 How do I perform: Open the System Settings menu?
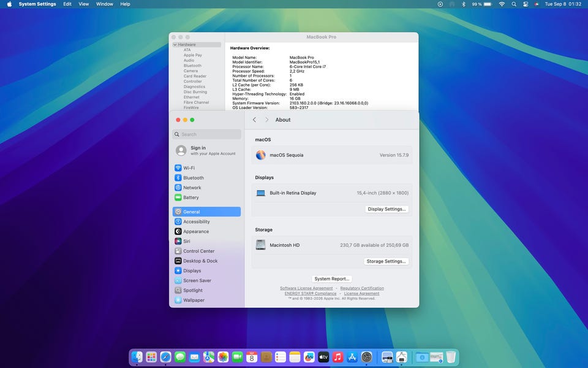click(x=37, y=4)
